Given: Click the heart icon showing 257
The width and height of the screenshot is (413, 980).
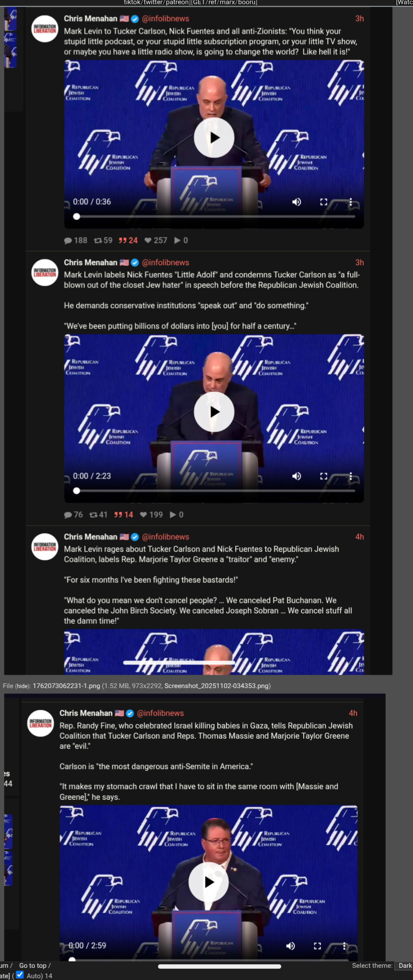Looking at the screenshot, I should tap(148, 240).
